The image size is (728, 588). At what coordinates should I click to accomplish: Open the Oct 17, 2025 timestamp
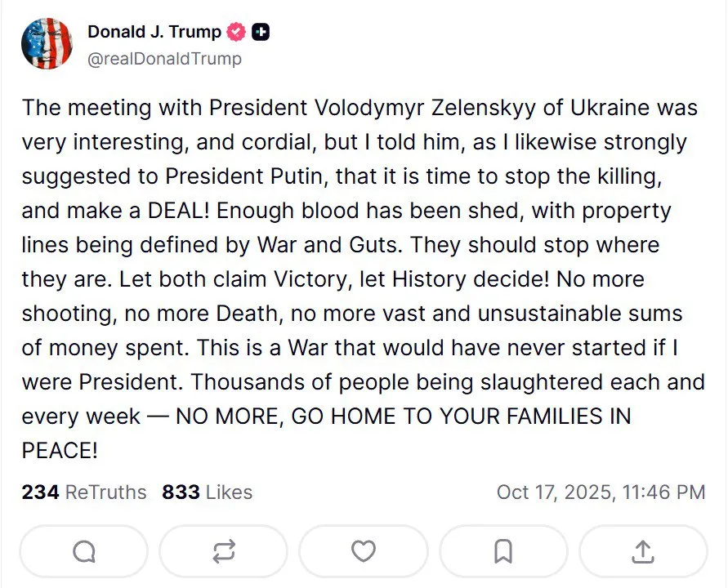click(x=601, y=492)
